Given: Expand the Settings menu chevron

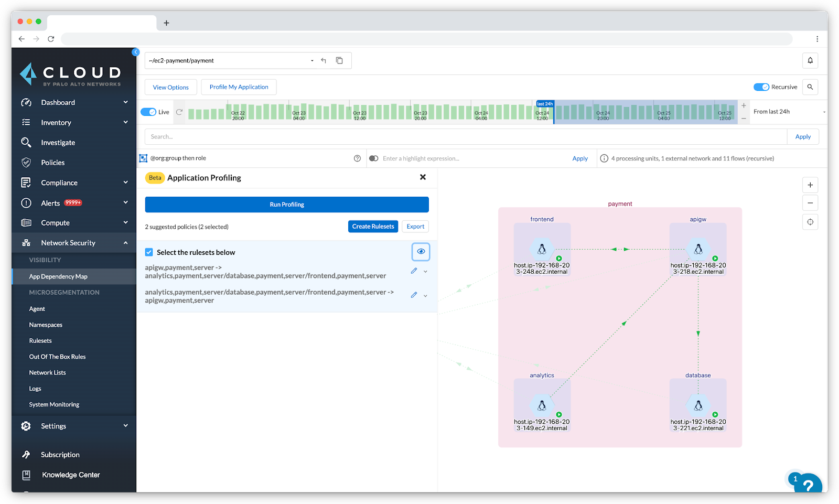Looking at the screenshot, I should (x=125, y=426).
